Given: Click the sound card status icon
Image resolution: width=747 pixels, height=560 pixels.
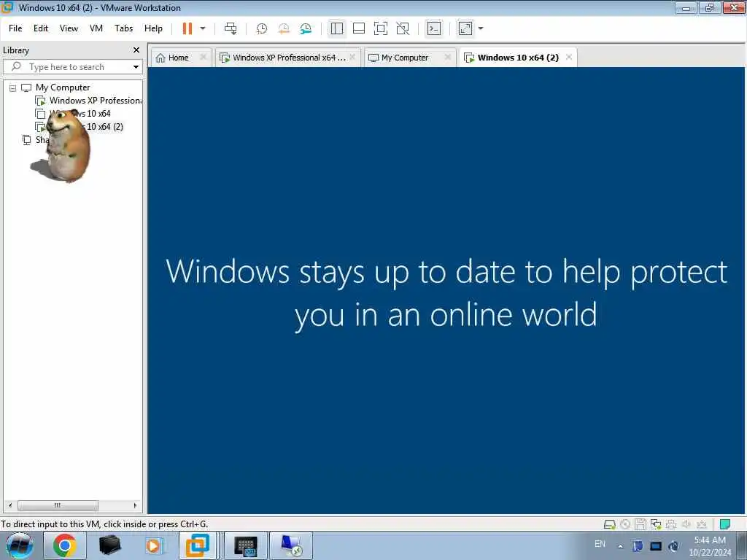Looking at the screenshot, I should 686,524.
